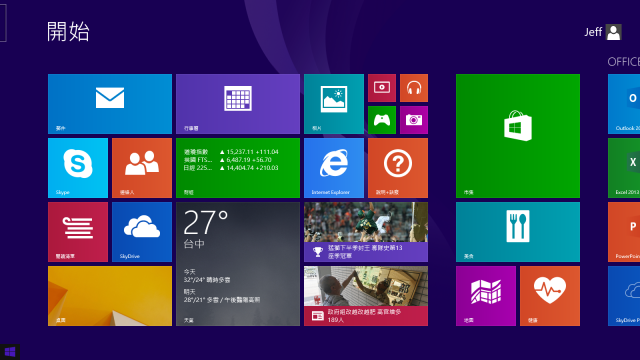Open the Food & Drink fork tile

pyautogui.click(x=518, y=232)
